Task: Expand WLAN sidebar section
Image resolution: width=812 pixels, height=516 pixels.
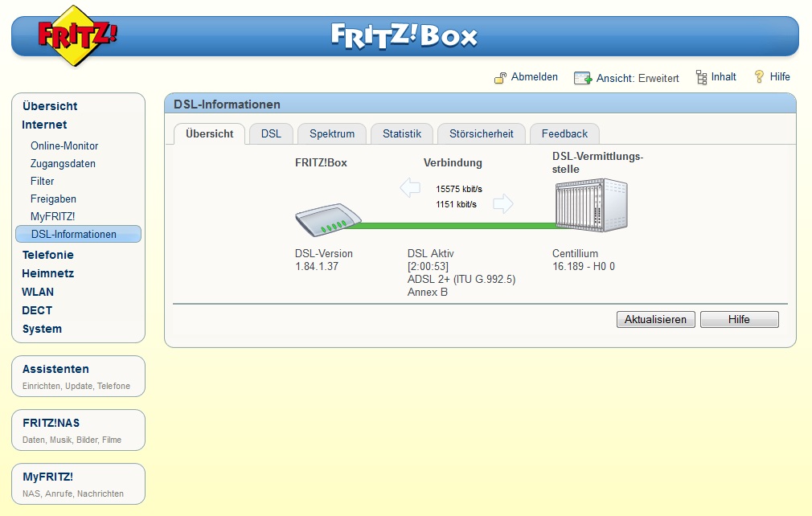Action: pos(37,292)
